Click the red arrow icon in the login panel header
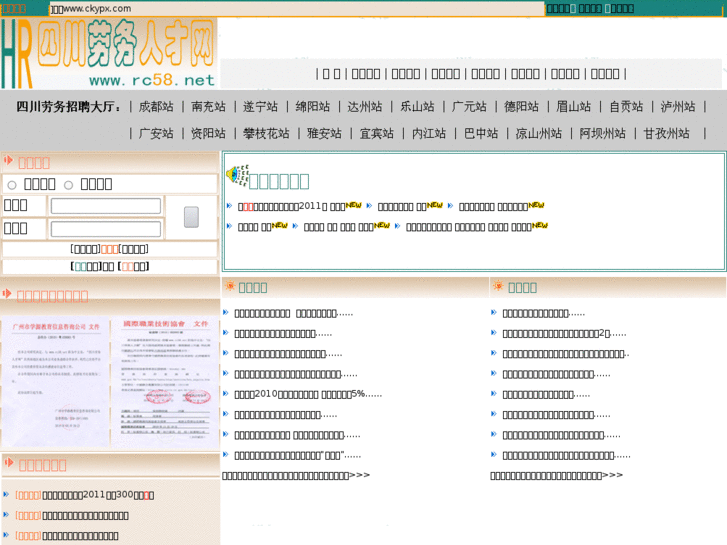Image resolution: width=727 pixels, height=545 pixels. point(8,160)
